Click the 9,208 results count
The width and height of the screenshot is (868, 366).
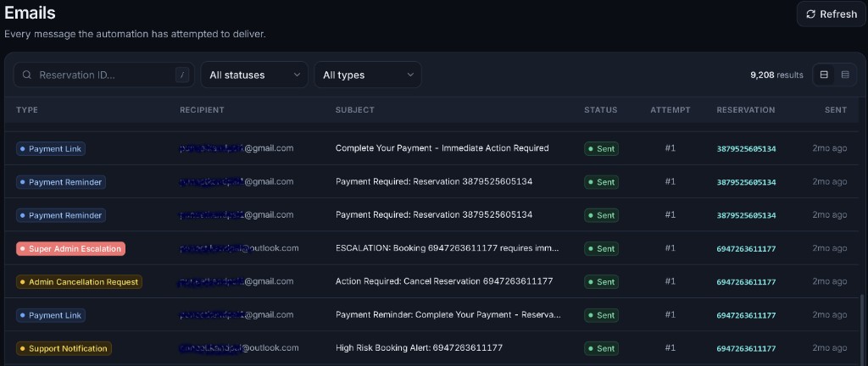[776, 75]
